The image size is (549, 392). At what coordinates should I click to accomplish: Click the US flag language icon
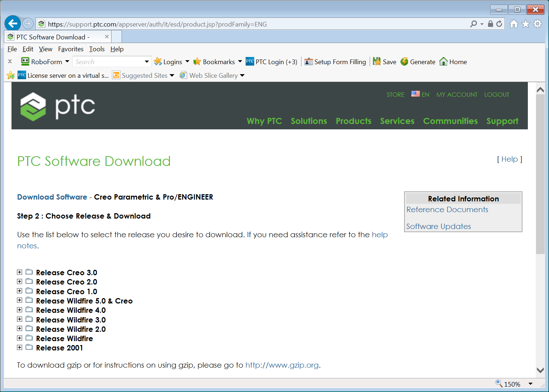(x=415, y=94)
